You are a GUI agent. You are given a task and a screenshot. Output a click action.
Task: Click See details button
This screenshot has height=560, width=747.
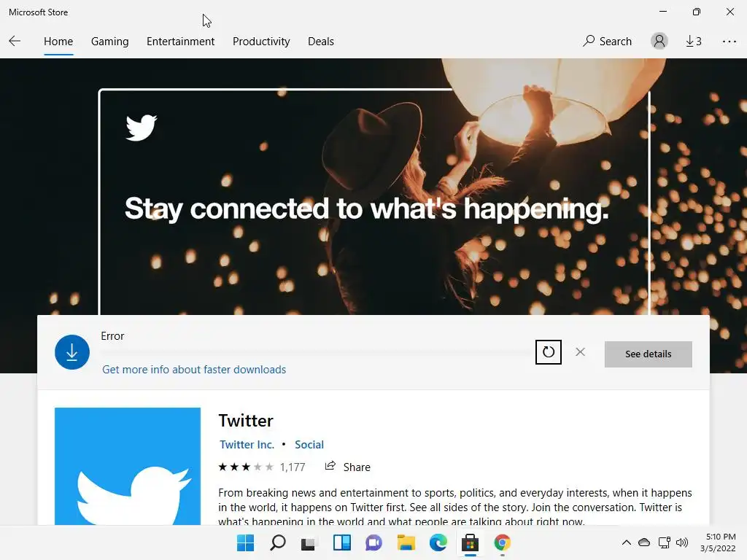648,354
